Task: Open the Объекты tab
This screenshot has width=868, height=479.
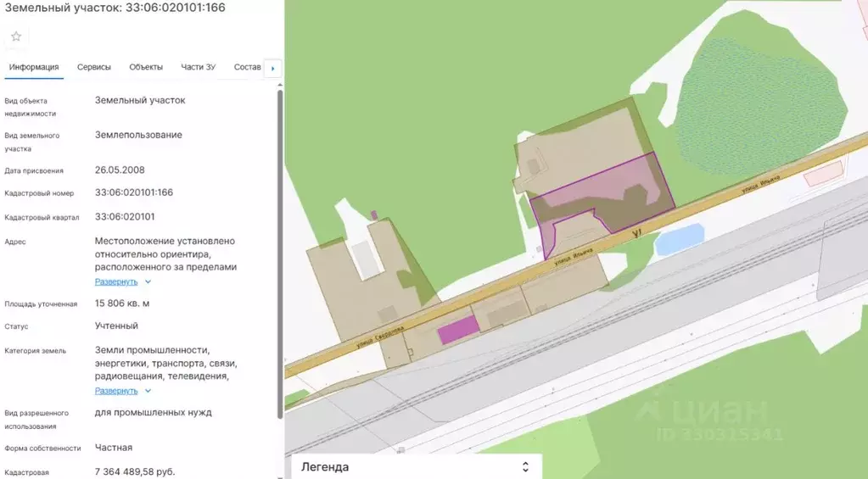Action: pyautogui.click(x=146, y=67)
